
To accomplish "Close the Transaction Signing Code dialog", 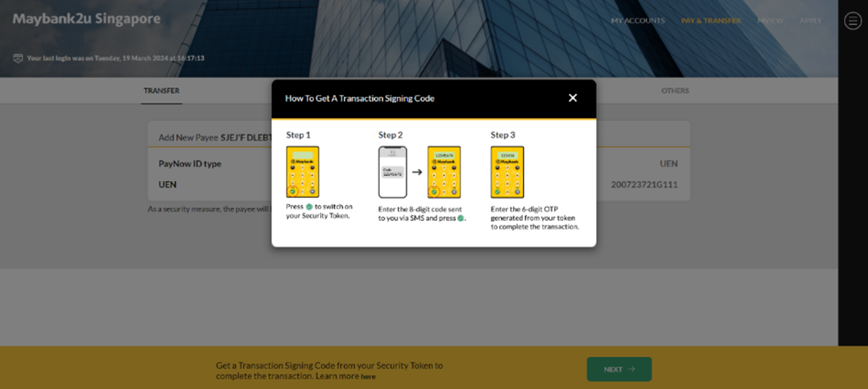I will tap(573, 98).
